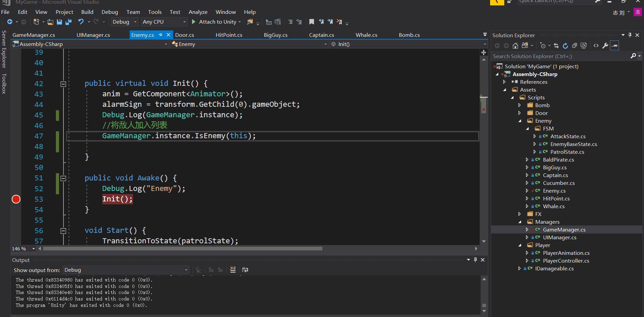Click the Open File folder icon
644x317 pixels.
50,22
